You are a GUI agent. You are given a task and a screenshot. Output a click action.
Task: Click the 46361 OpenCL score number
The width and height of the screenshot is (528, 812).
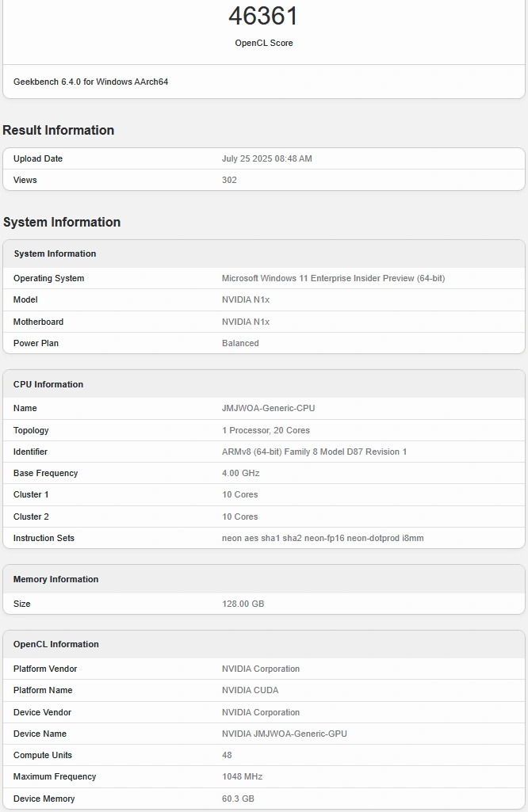[x=263, y=16]
